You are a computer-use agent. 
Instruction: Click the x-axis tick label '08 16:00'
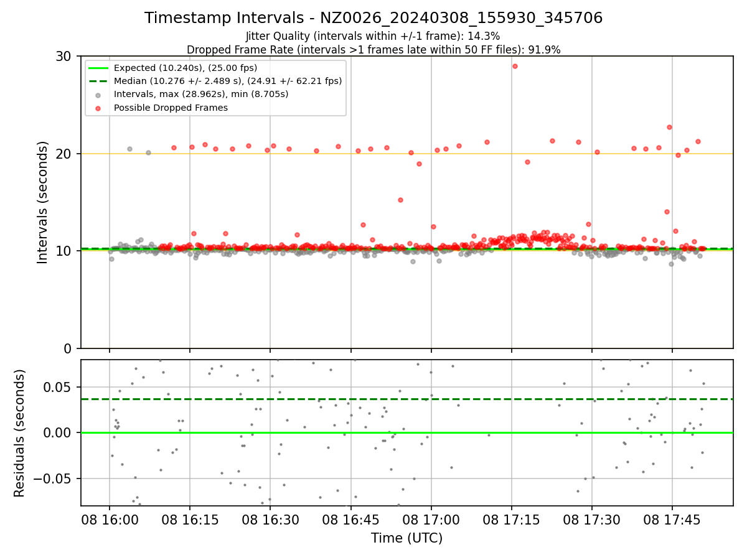click(110, 520)
